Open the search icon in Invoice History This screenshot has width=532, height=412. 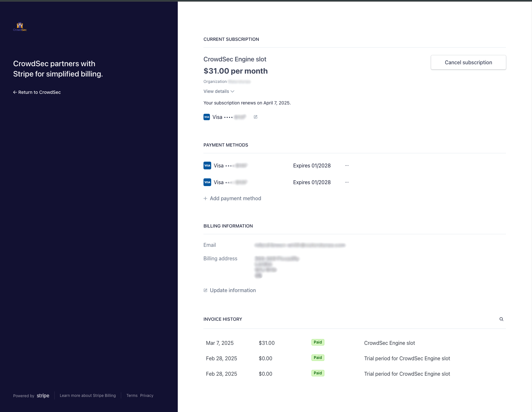point(501,319)
